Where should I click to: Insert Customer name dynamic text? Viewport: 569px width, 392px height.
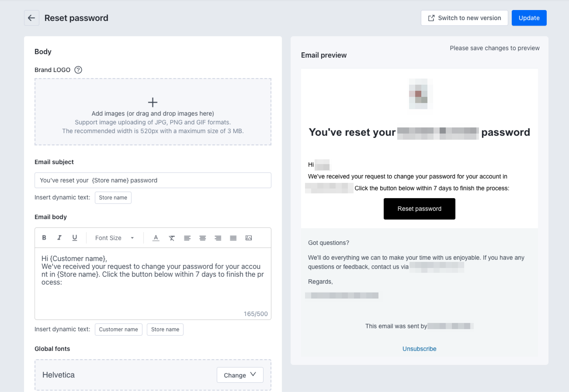coord(118,330)
